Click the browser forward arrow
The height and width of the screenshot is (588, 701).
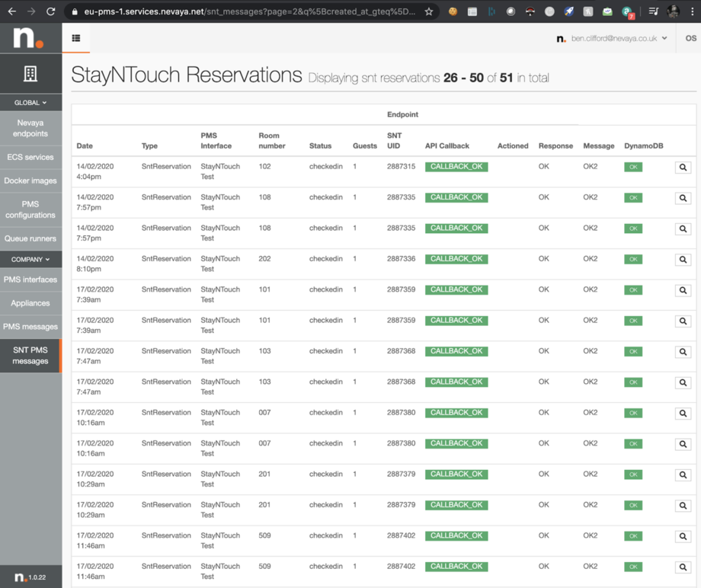coord(31,11)
